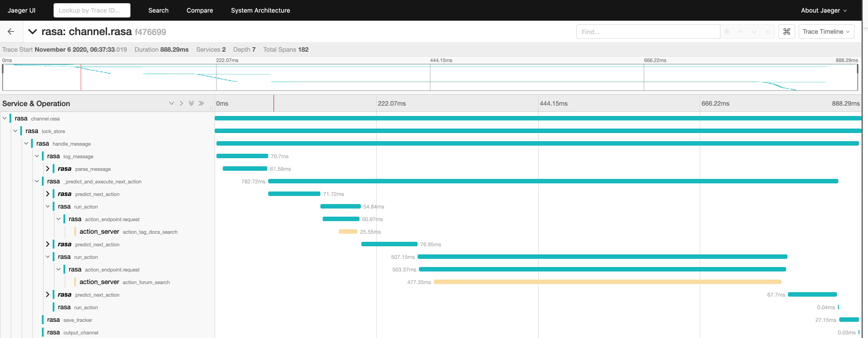Jump to next search result arrow

754,31
